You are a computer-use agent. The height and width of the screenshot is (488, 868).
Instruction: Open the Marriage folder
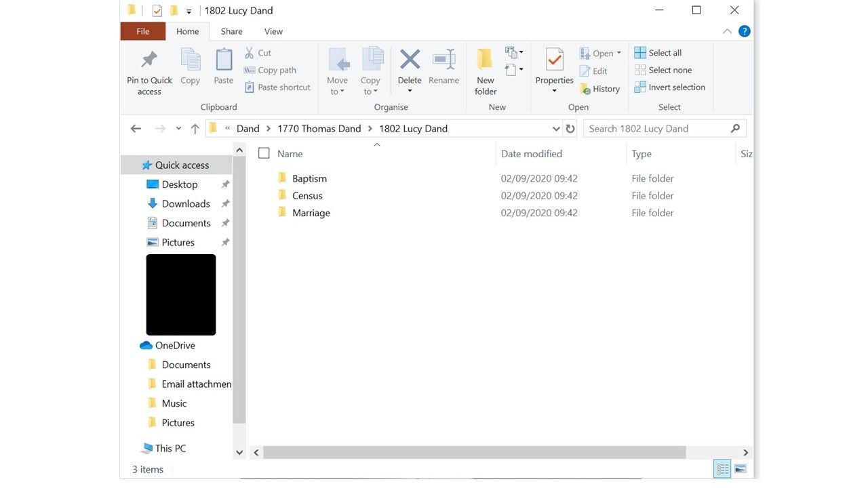point(311,212)
